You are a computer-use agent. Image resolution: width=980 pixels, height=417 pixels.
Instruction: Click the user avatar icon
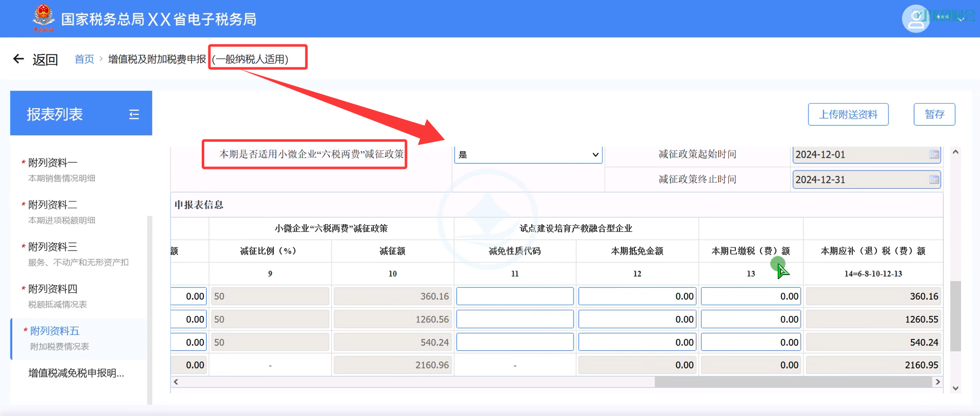point(915,18)
